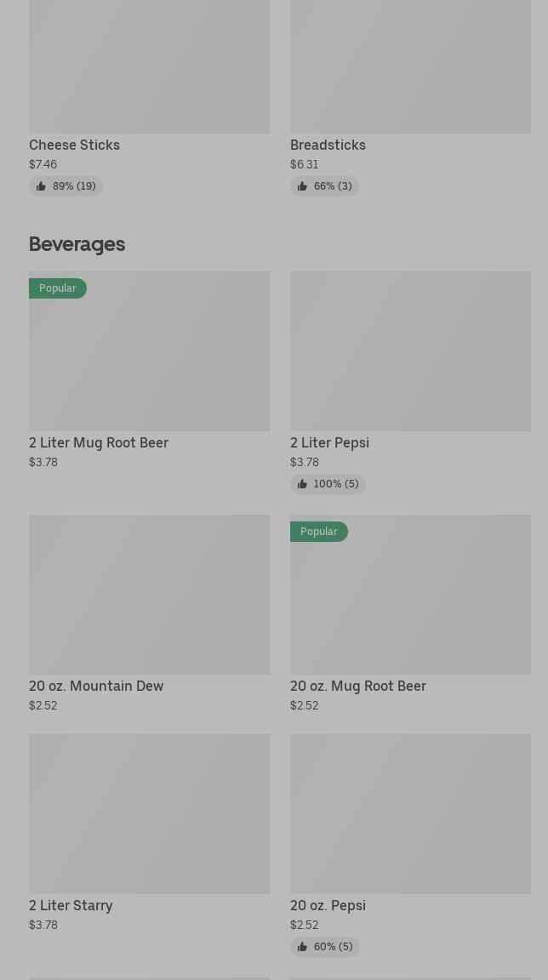Select the 2 Liter Starry image
The width and height of the screenshot is (548, 980).
point(149,813)
